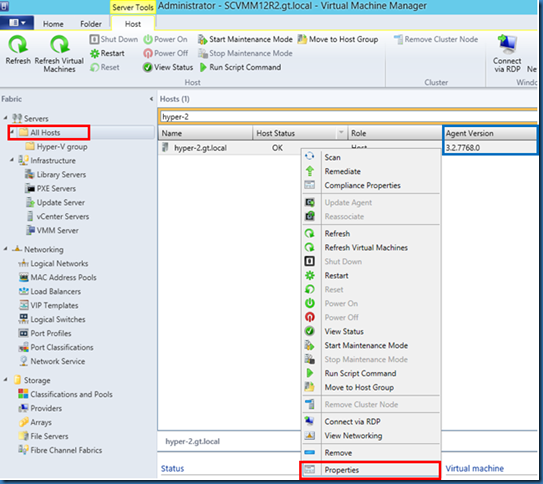Switch to the Home tab
543x484 pixels.
[x=53, y=24]
